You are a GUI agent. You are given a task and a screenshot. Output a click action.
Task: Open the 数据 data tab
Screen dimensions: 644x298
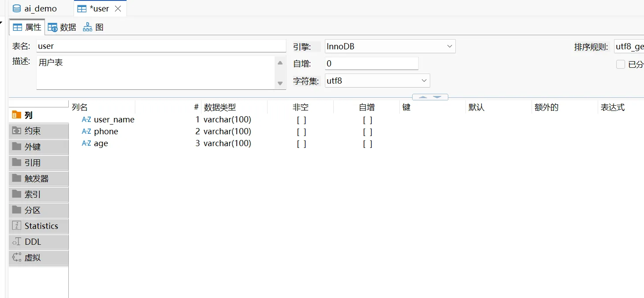point(62,27)
